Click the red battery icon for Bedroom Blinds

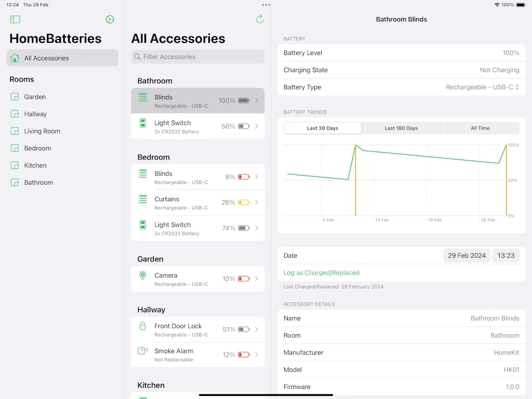tap(244, 177)
